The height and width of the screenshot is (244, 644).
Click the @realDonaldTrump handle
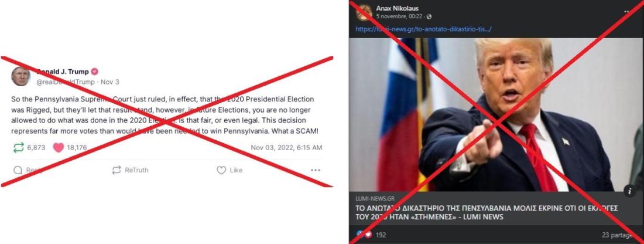66,82
